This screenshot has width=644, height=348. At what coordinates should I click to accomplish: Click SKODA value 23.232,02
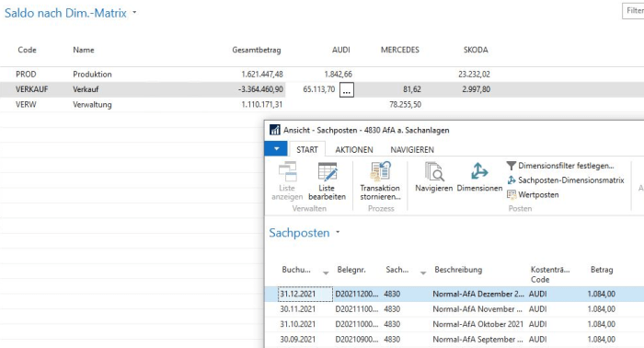coord(474,75)
